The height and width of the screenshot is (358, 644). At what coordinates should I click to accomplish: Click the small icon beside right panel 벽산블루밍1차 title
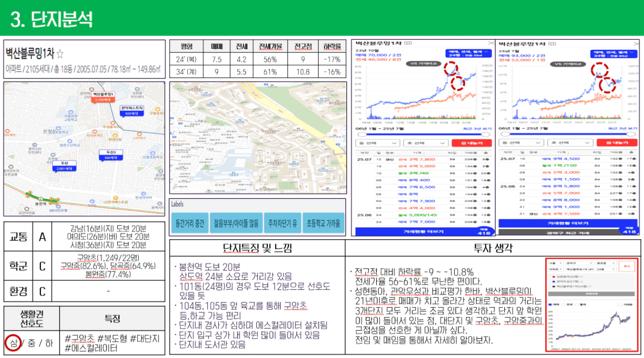pyautogui.click(x=551, y=44)
